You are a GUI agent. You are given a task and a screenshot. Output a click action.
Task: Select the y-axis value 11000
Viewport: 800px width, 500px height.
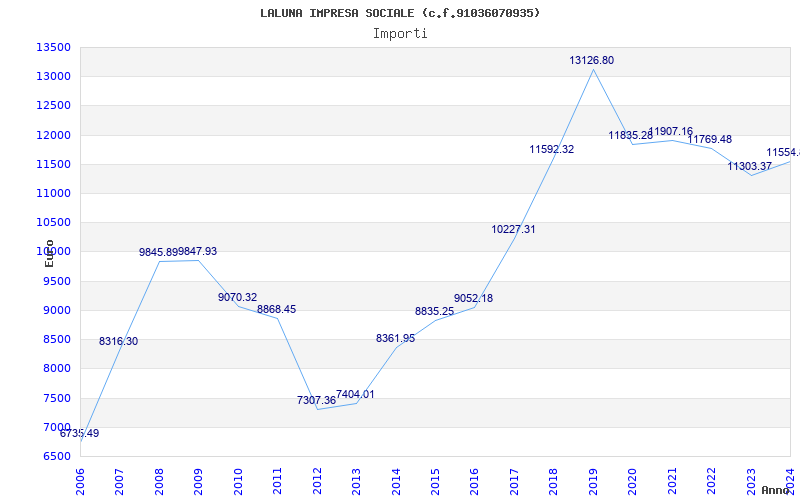(53, 193)
